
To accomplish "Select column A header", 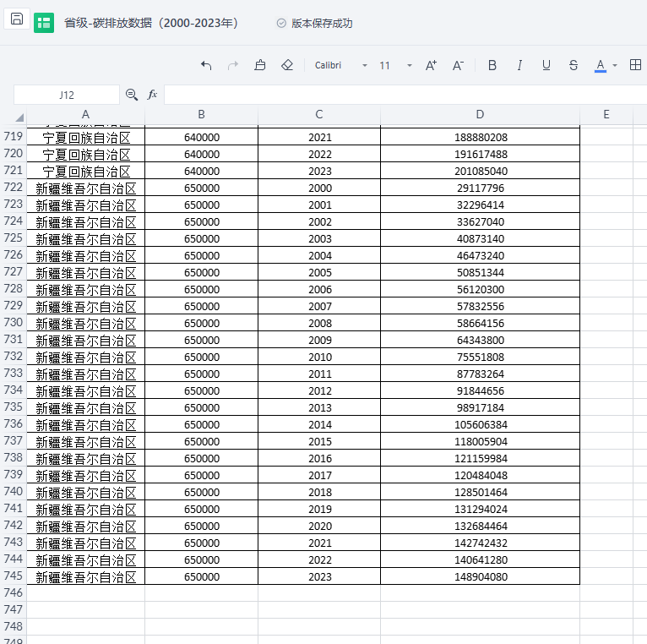I will 86,114.
